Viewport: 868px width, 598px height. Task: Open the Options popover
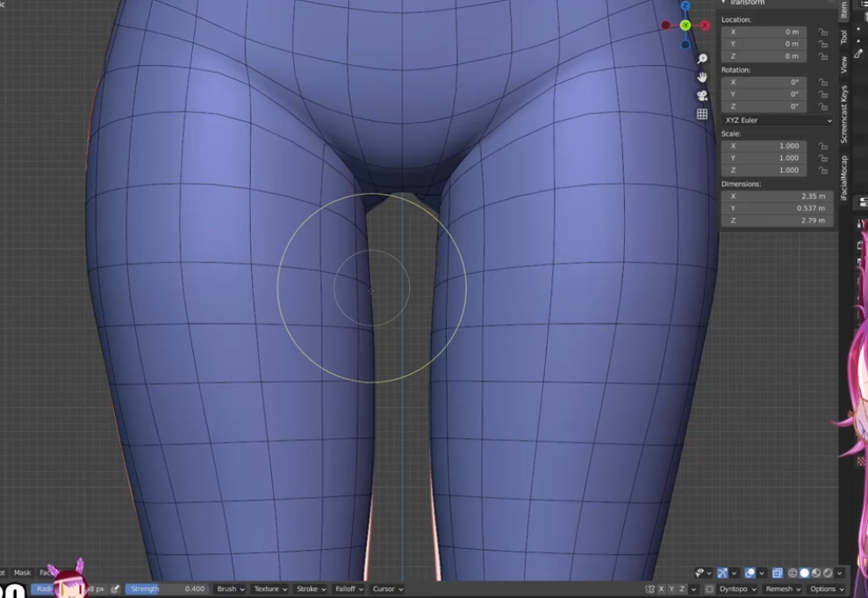827,589
